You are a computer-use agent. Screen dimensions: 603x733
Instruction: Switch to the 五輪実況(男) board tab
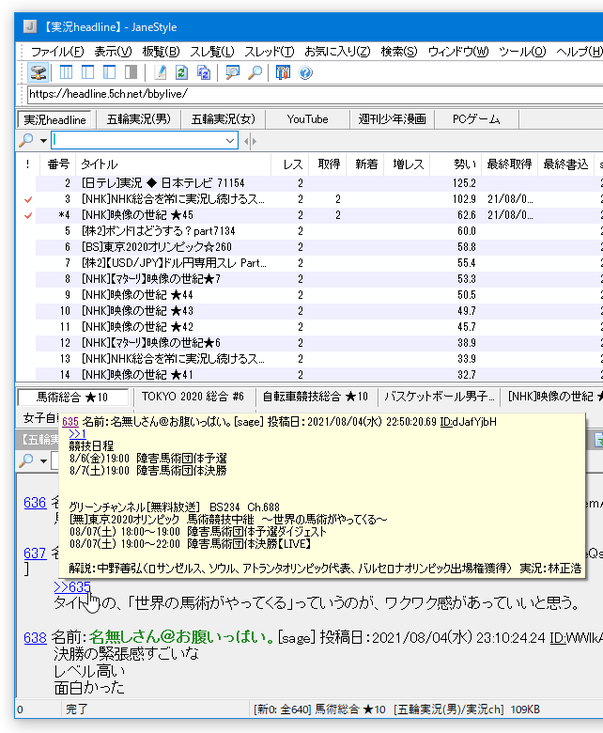(138, 119)
